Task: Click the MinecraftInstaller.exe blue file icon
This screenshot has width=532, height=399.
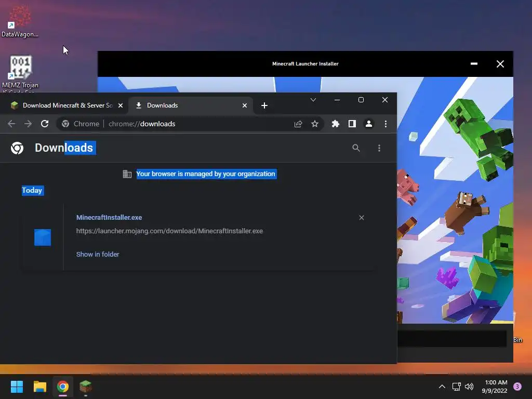Action: click(43, 237)
